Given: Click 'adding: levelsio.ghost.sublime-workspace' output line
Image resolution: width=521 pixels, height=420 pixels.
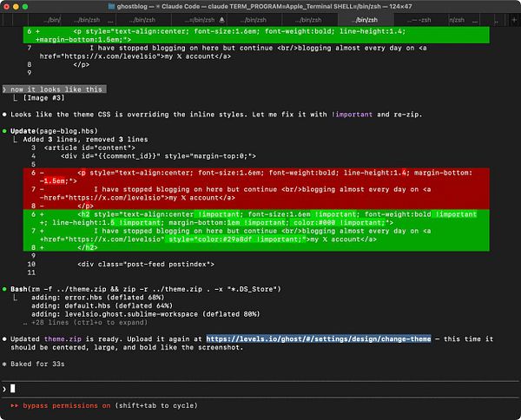Looking at the screenshot, I should (146, 314).
